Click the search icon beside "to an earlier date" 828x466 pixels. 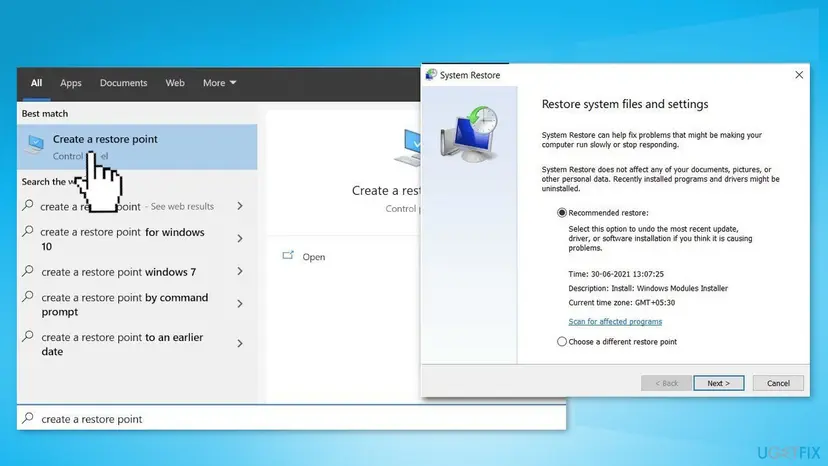click(28, 337)
